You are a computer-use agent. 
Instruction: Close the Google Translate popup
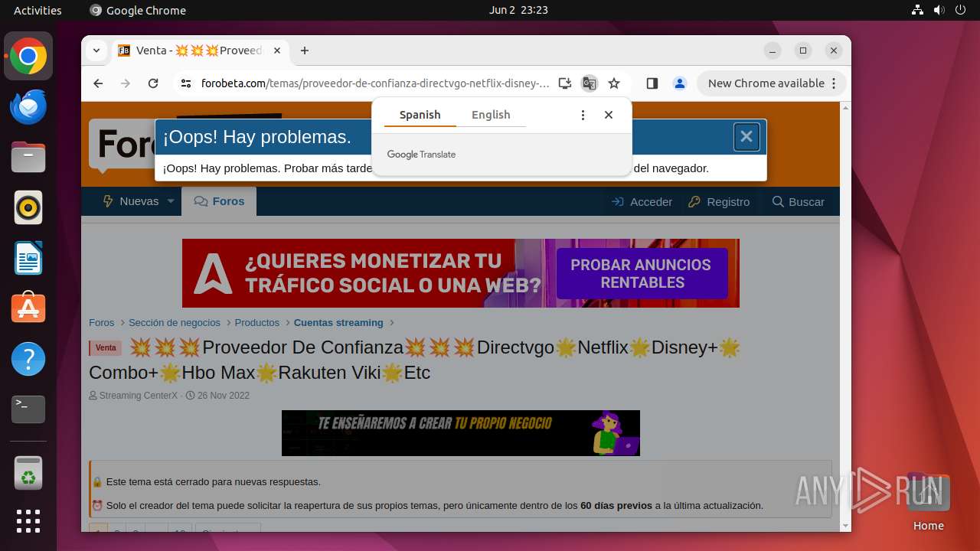tap(609, 115)
